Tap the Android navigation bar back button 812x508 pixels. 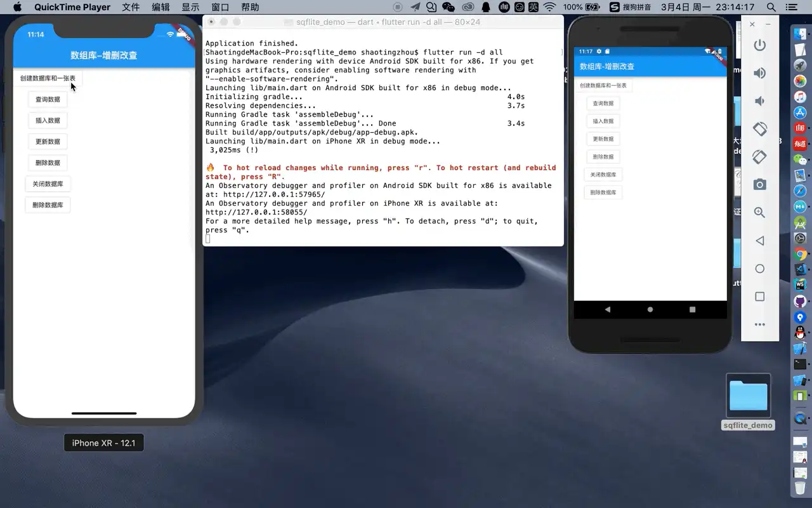(608, 309)
